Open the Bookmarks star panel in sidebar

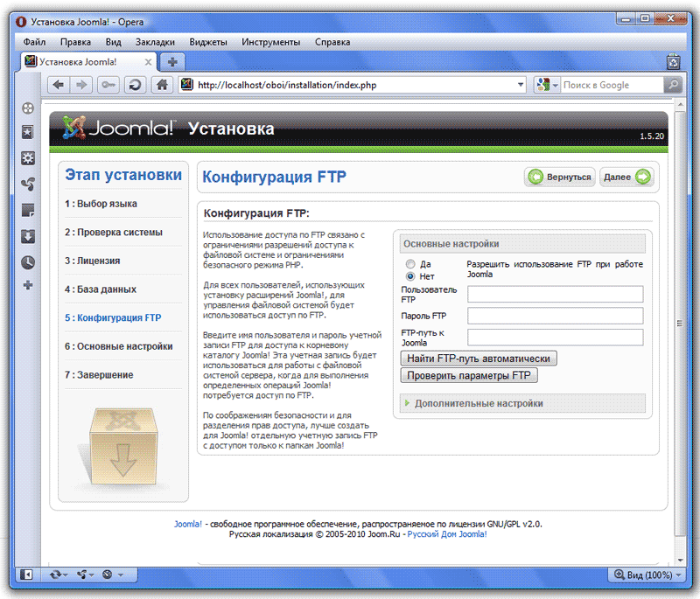28,133
